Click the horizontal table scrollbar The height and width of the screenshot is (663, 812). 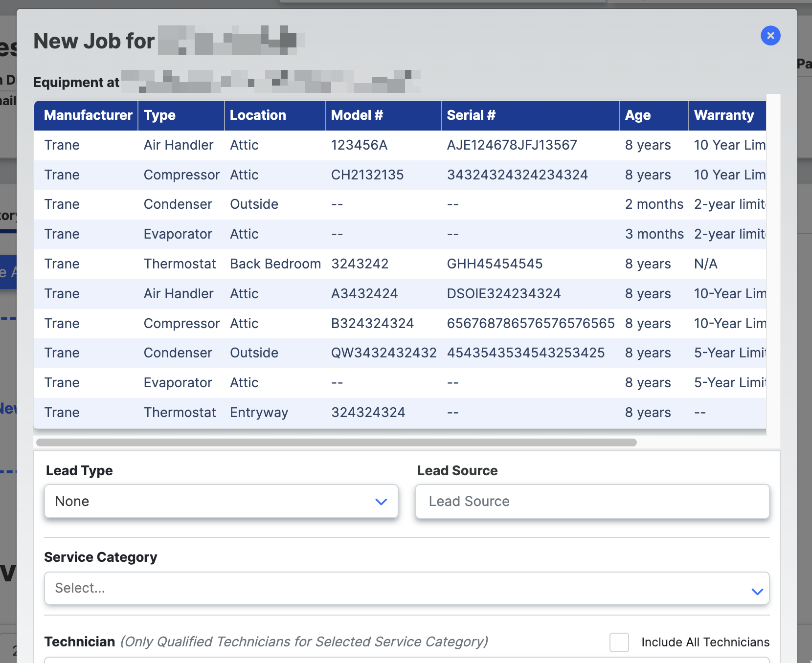click(x=337, y=442)
